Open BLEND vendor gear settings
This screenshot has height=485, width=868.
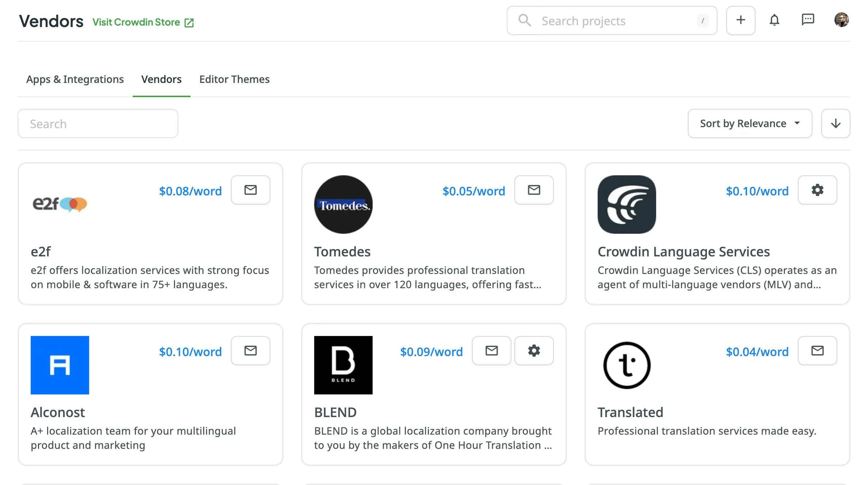point(534,351)
